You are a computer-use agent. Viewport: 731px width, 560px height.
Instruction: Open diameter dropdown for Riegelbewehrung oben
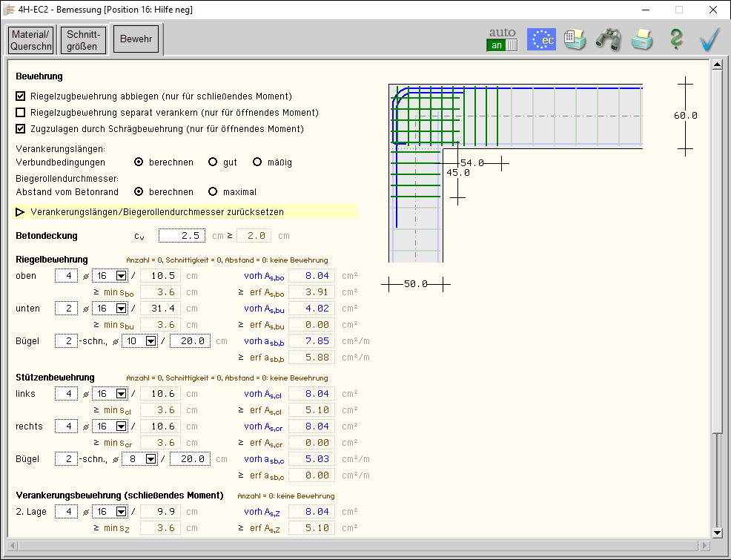(x=122, y=276)
